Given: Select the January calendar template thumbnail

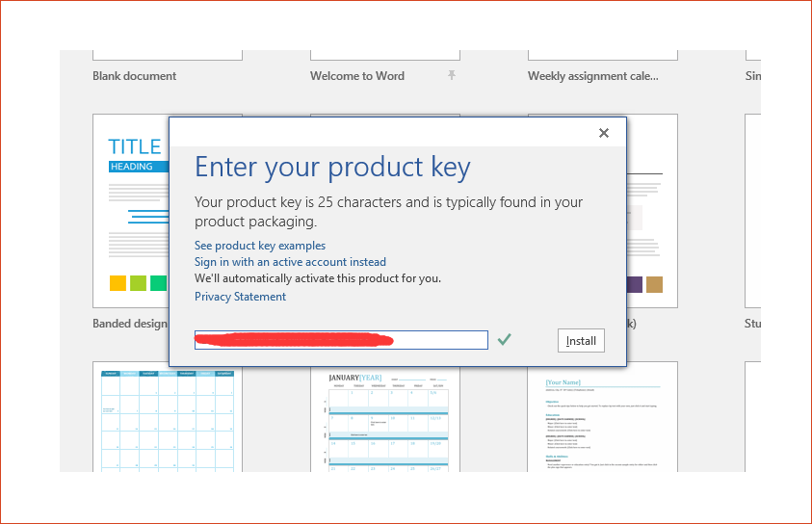Looking at the screenshot, I should 384,419.
